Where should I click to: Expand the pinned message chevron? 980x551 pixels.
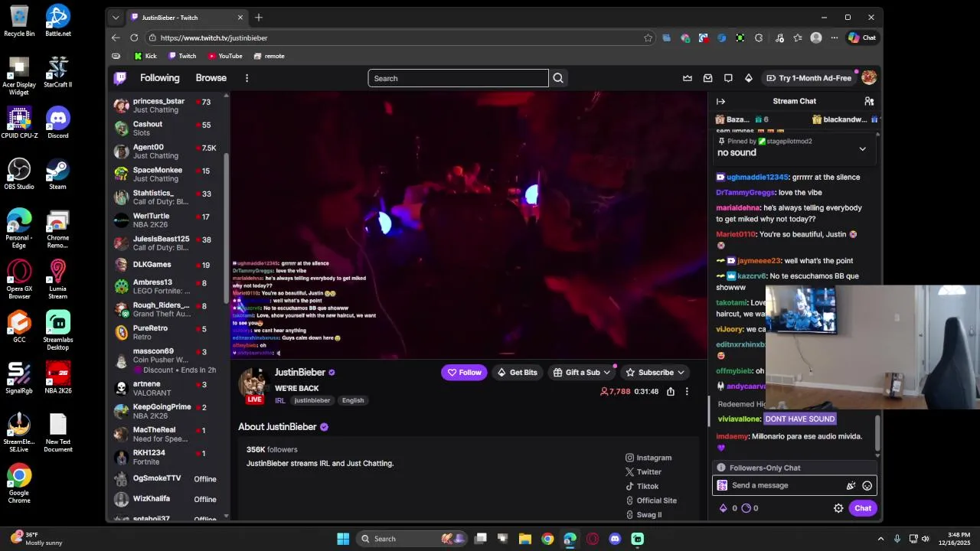tap(862, 149)
